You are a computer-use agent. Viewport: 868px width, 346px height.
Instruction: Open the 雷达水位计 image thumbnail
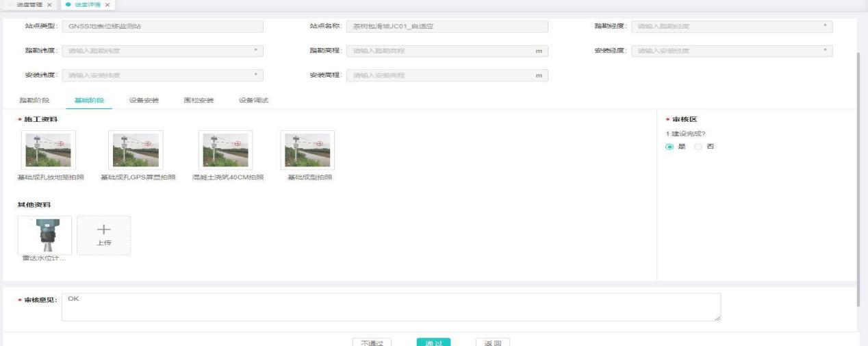(44, 235)
